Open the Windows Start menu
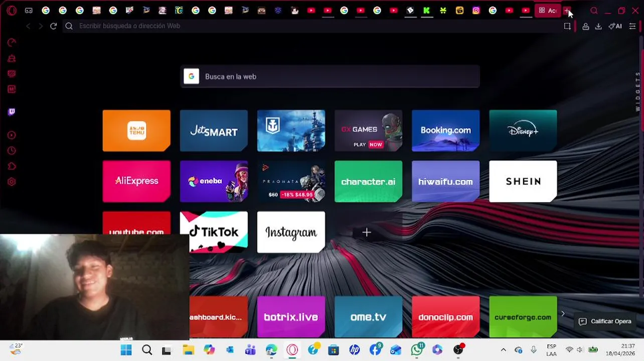The width and height of the screenshot is (644, 361). click(126, 350)
